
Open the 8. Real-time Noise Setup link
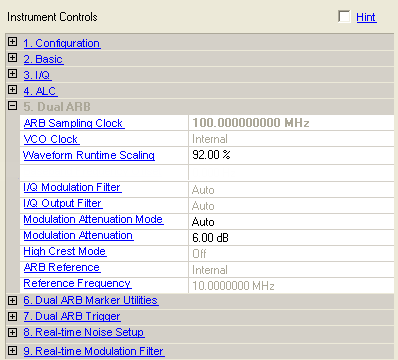click(84, 332)
